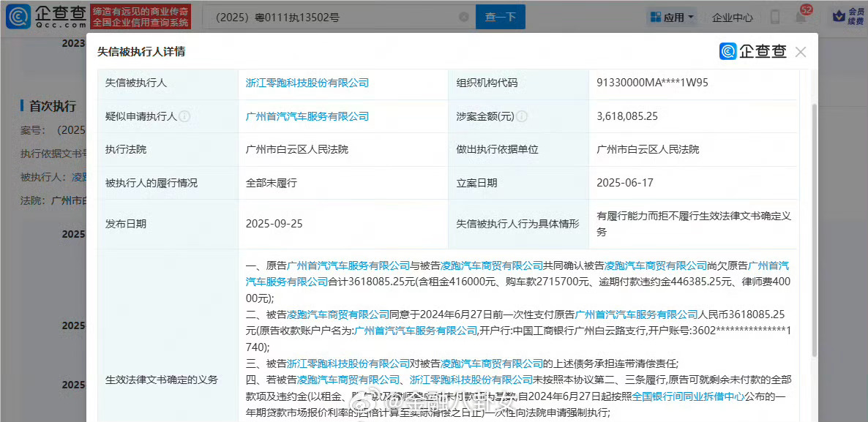Viewport: 868px width, 422px height.
Task: Click the 组织机构代码 label cell
Action: pyautogui.click(x=487, y=83)
